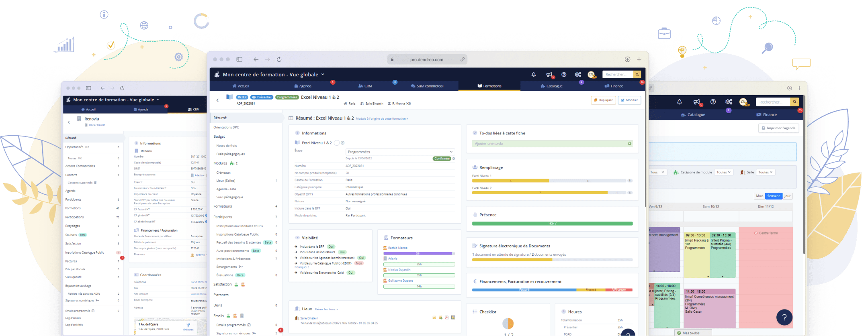Click the reload icon next to the pro.dendreo.com address bar
Screen dimensions: 868x336
coord(279,59)
